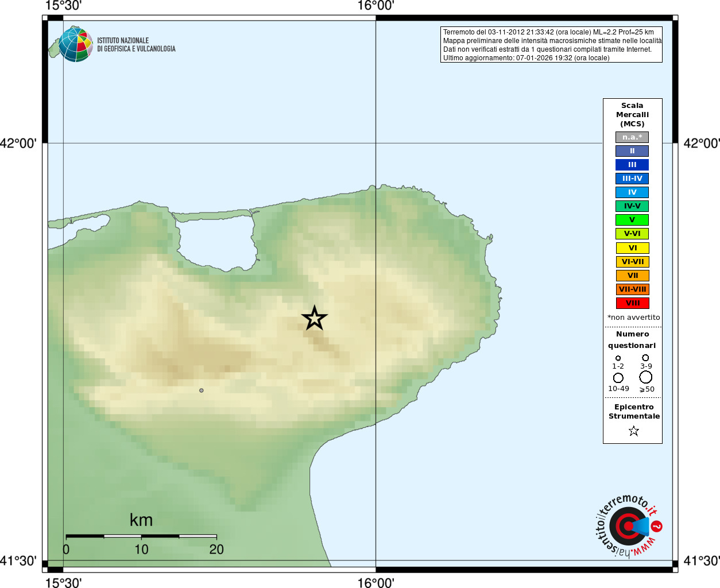The image size is (720, 588).
Task: Click the ≥50 questionnaires circle in legend
Action: pos(646,377)
